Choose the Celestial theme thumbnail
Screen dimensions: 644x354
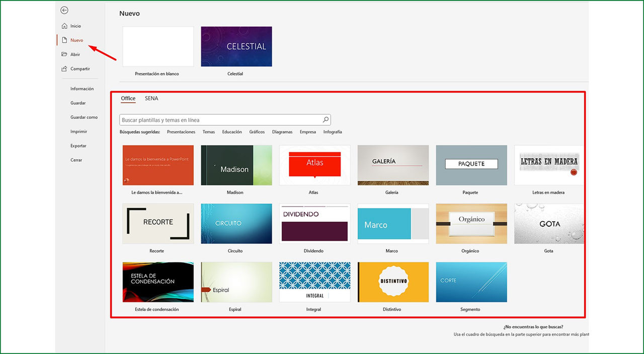(236, 47)
